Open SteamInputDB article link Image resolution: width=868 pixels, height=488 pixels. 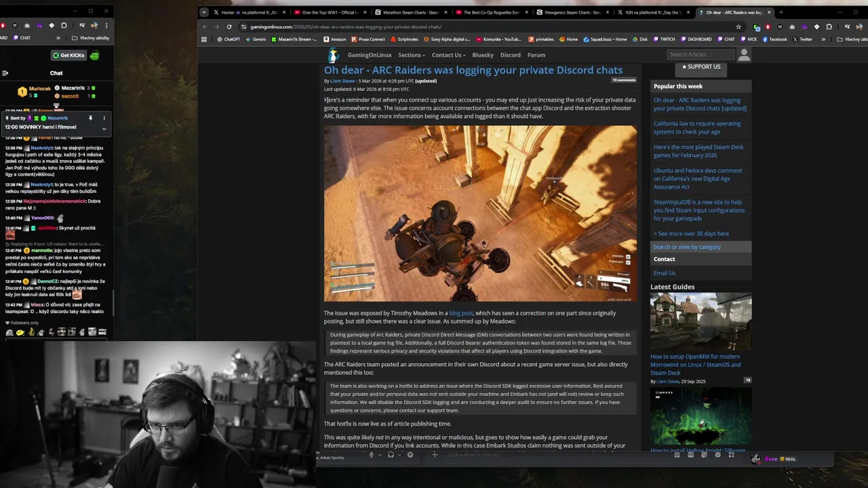(699, 210)
